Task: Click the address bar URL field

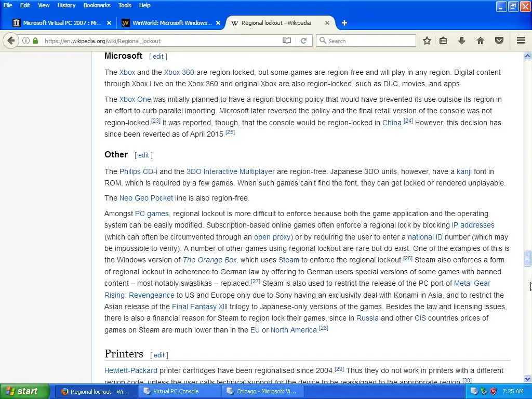Action: click(x=161, y=41)
